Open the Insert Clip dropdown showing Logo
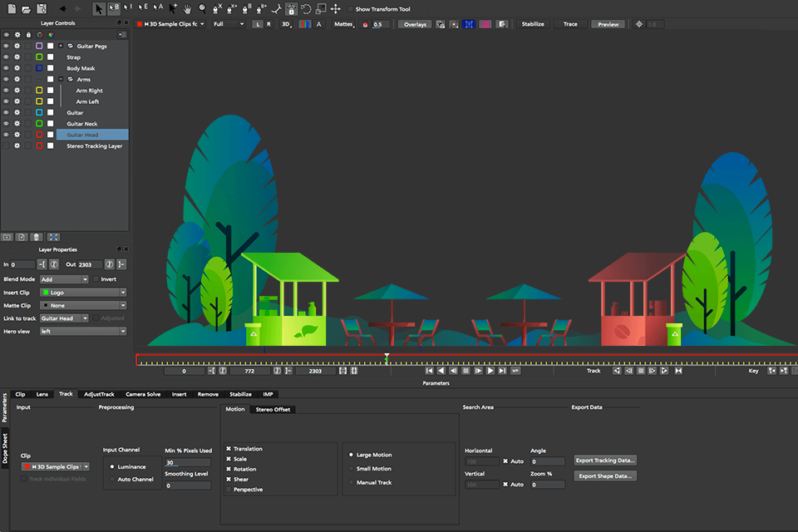The height and width of the screenshot is (532, 798). pyautogui.click(x=83, y=292)
